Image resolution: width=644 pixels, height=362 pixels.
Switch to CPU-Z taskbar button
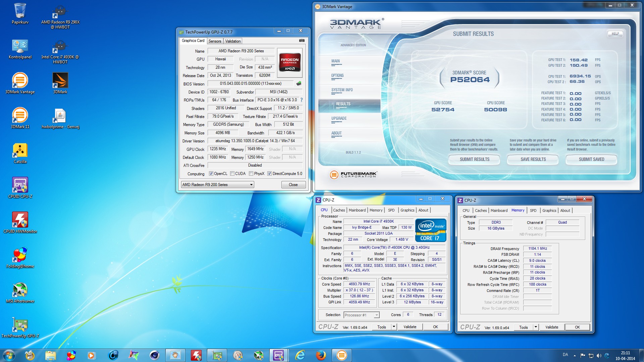tap(279, 355)
